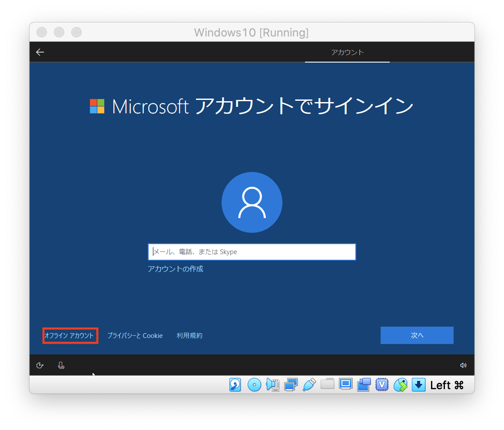Viewport: 504px width, 430px height.
Task: Open the optical drives status icon
Action: 254,384
